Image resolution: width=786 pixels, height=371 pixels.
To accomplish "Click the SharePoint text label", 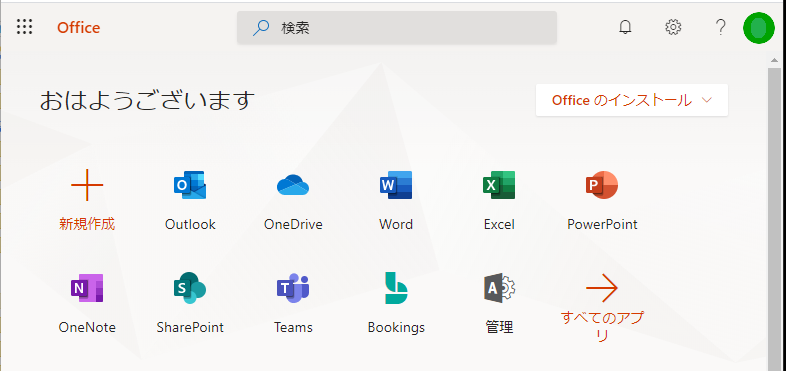I will tap(190, 327).
